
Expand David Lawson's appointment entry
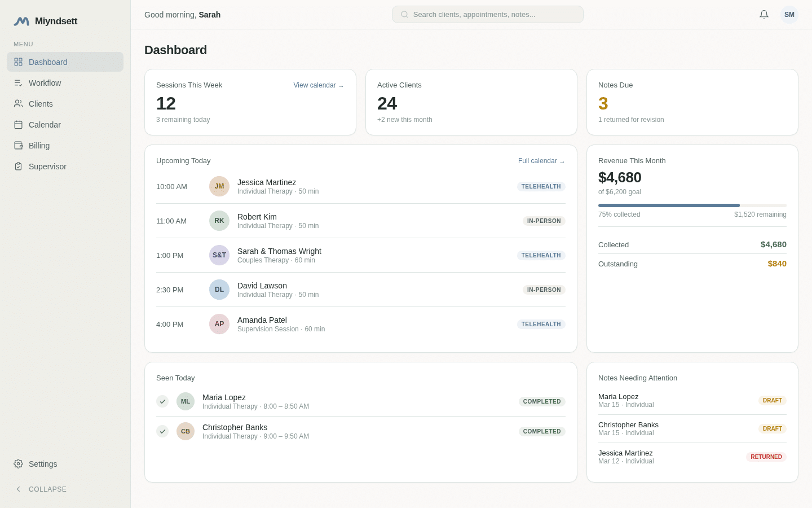click(x=361, y=290)
